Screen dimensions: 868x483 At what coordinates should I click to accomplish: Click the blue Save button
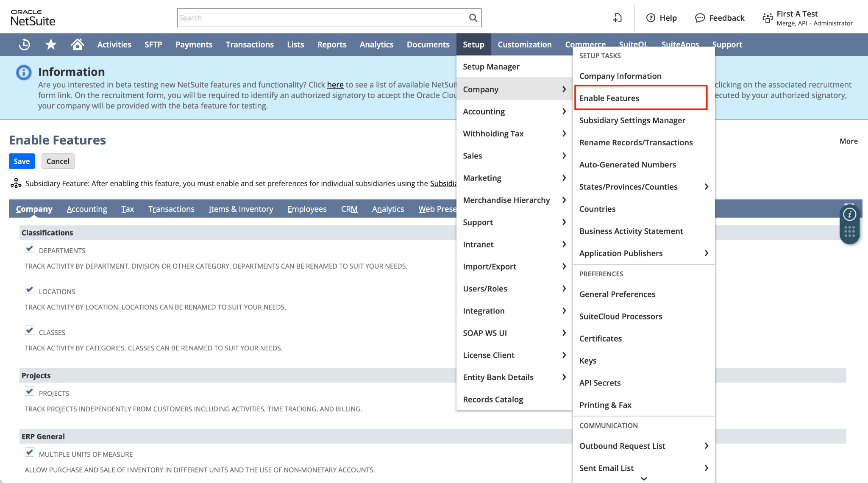pyautogui.click(x=22, y=161)
